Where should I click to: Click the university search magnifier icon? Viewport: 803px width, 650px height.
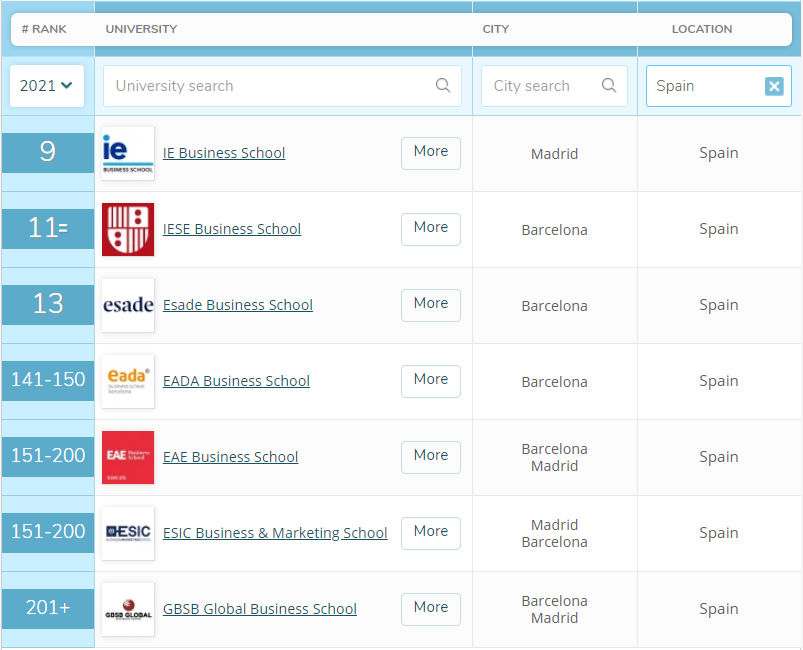click(443, 86)
